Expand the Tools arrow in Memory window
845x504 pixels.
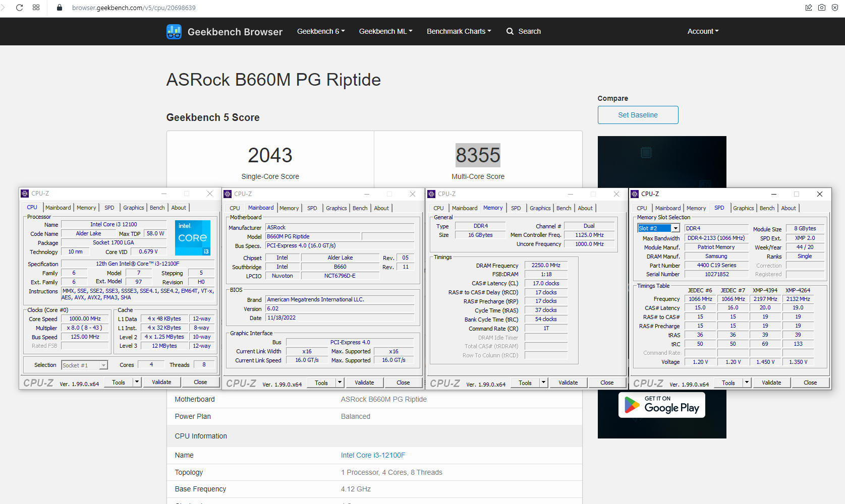[x=543, y=383]
